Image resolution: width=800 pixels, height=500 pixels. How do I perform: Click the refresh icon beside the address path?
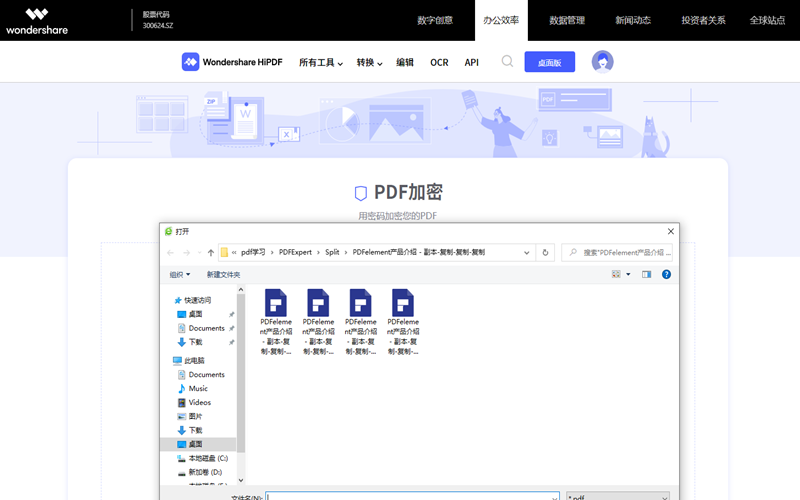(545, 253)
